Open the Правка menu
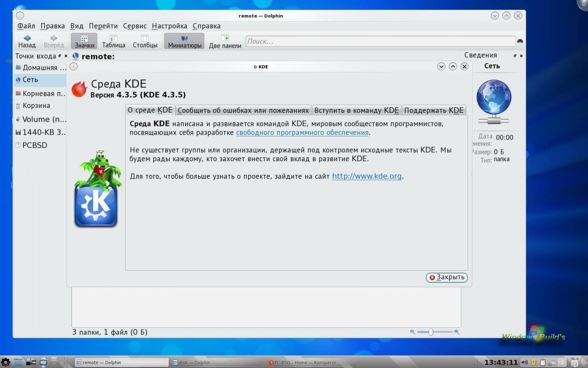This screenshot has height=368, width=588. [53, 26]
